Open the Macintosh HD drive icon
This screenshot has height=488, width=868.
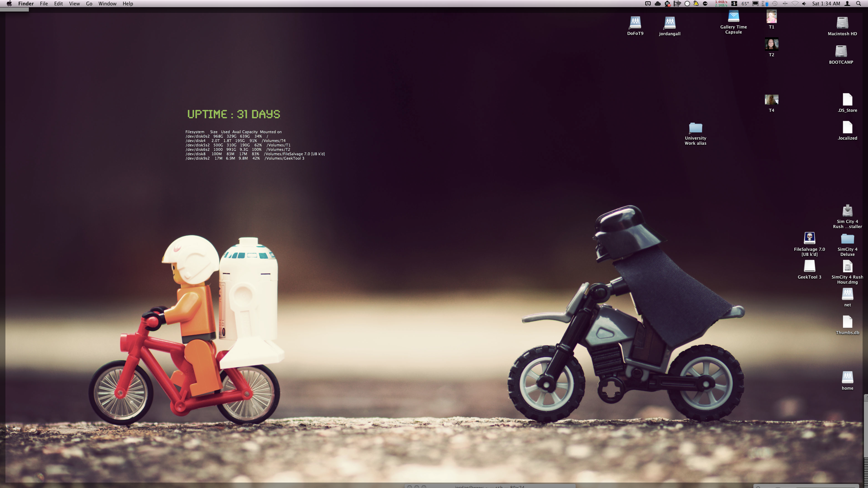pos(842,23)
